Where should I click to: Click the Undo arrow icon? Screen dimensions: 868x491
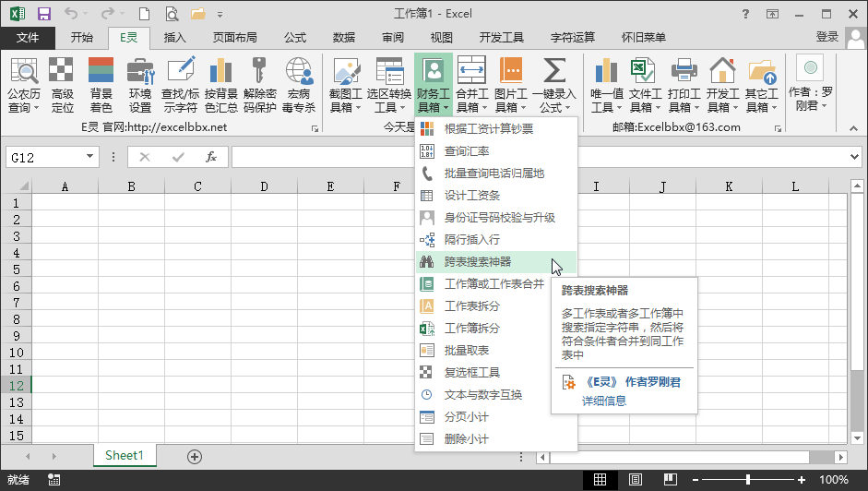[70, 13]
